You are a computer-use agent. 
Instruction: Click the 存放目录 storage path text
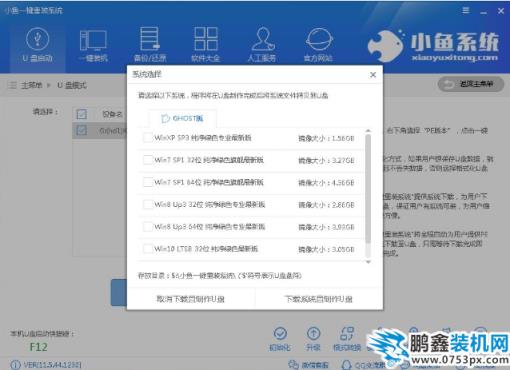tap(220, 276)
